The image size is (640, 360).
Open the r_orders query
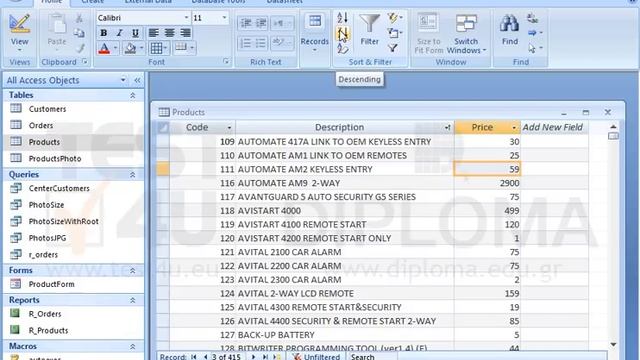click(43, 254)
